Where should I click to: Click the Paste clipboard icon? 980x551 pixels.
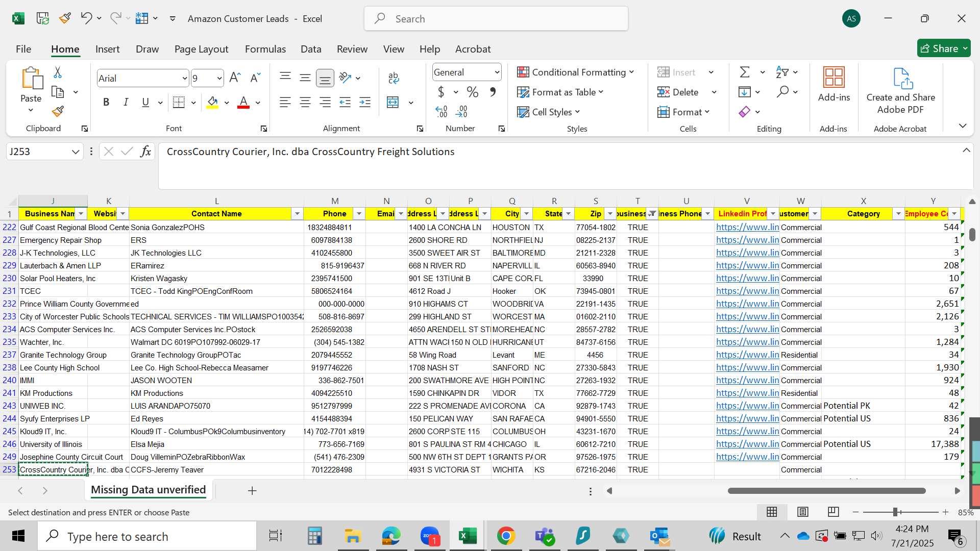click(32, 79)
